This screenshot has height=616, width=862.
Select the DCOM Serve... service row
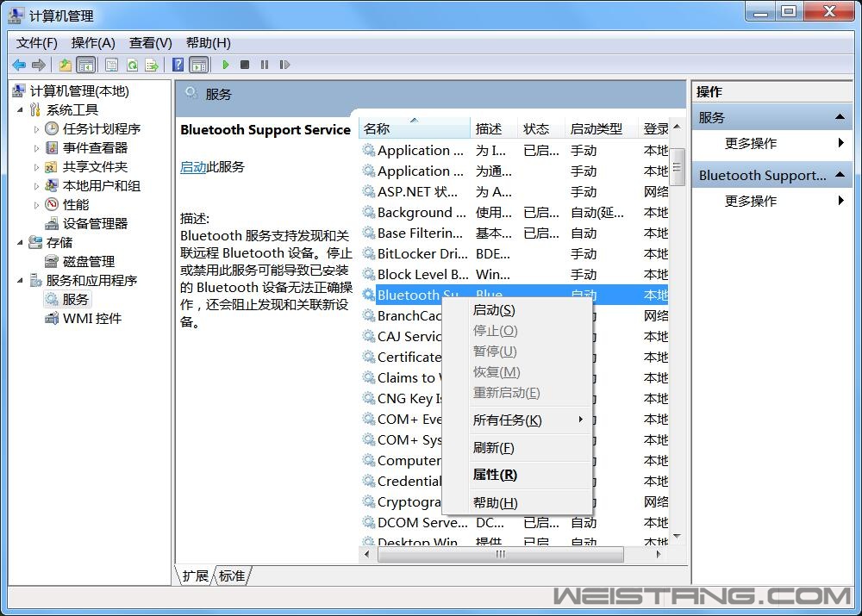[515, 523]
